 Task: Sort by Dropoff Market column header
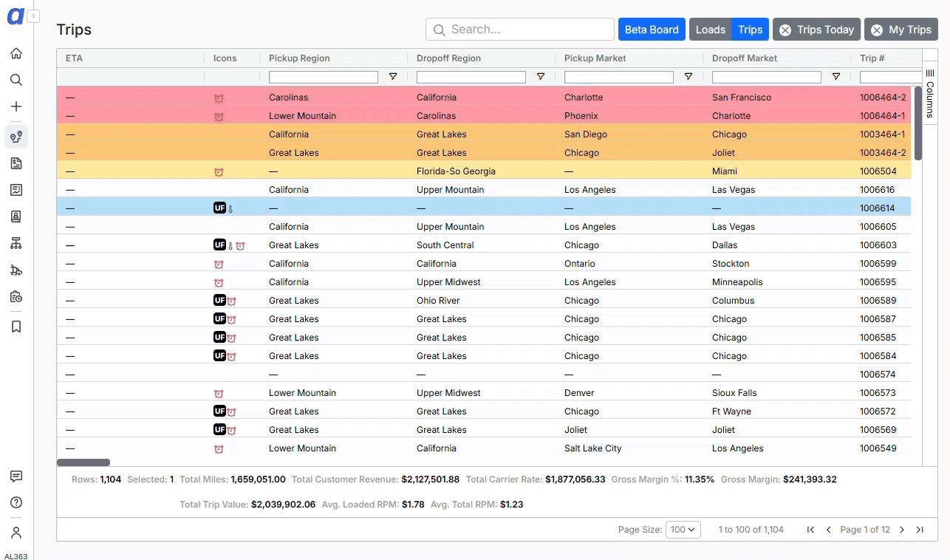[x=745, y=58]
